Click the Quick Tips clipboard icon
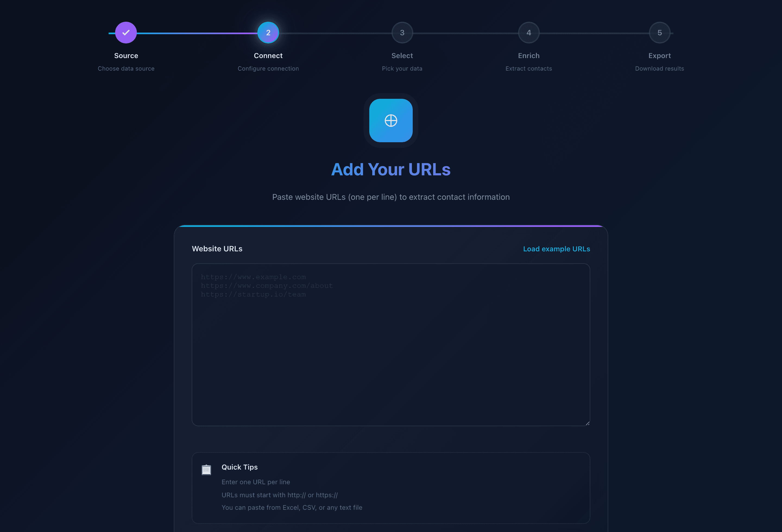Image resolution: width=782 pixels, height=532 pixels. pyautogui.click(x=206, y=470)
